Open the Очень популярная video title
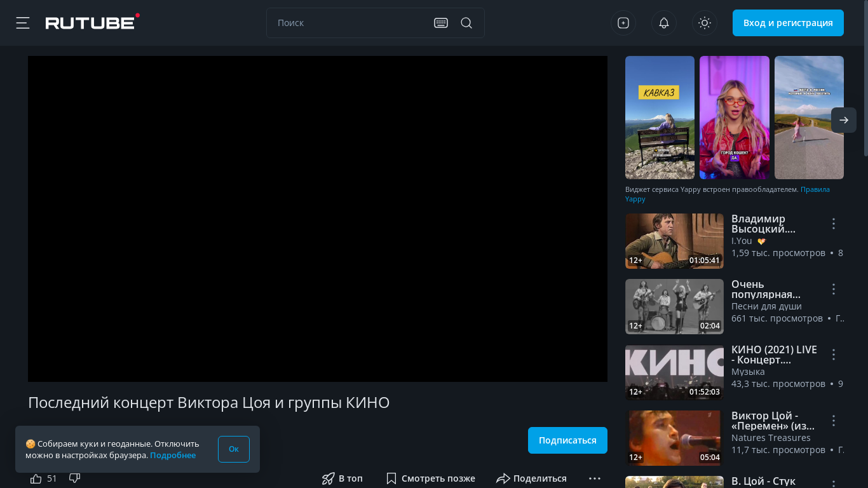868x488 pixels. click(766, 289)
